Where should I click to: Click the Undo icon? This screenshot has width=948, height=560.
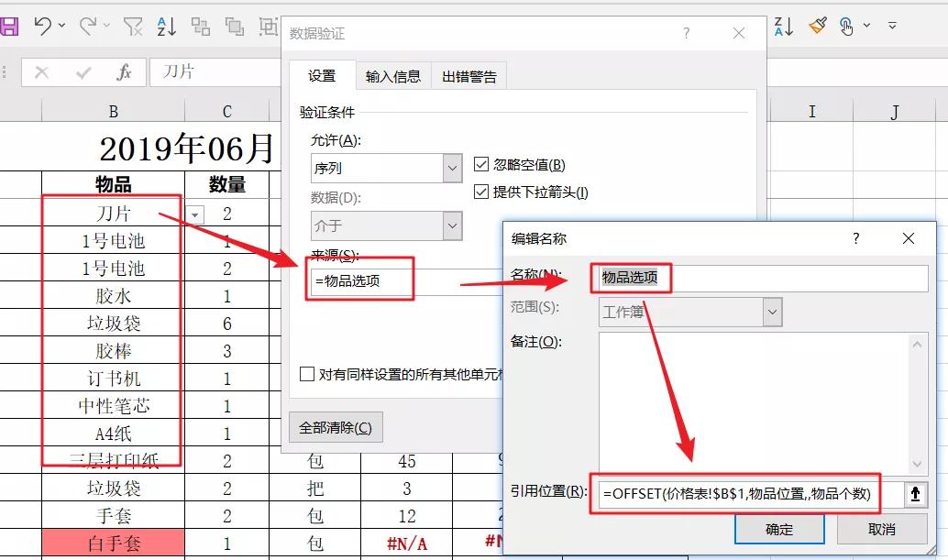click(44, 26)
